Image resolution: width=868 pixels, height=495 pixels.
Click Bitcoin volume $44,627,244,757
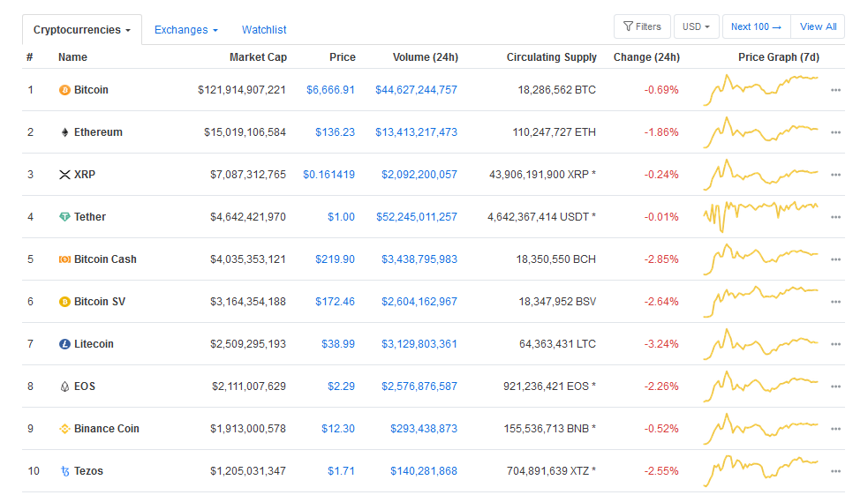pos(416,90)
